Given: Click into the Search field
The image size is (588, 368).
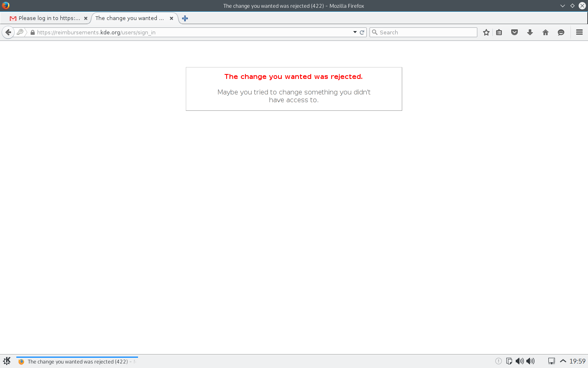Looking at the screenshot, I should (423, 32).
